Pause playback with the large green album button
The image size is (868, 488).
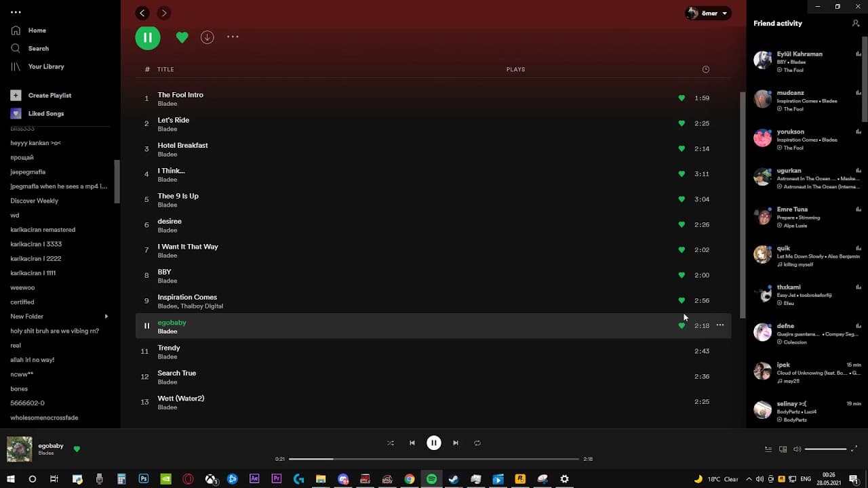(x=148, y=37)
